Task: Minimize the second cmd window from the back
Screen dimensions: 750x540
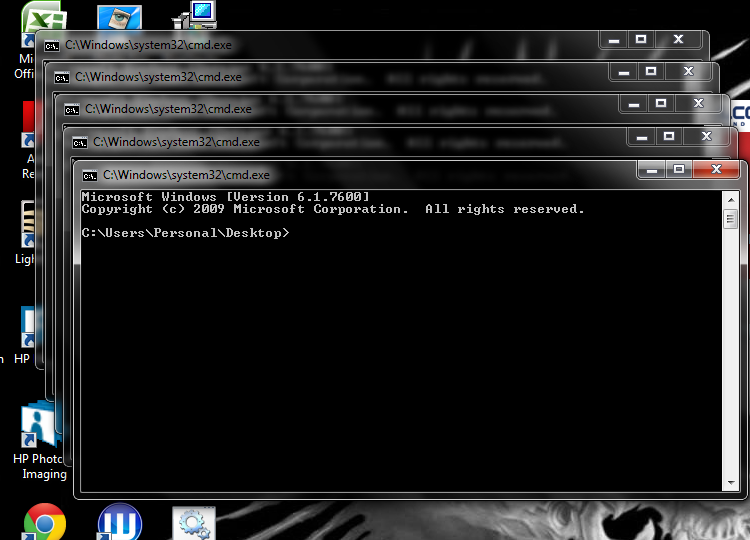Action: tap(624, 71)
